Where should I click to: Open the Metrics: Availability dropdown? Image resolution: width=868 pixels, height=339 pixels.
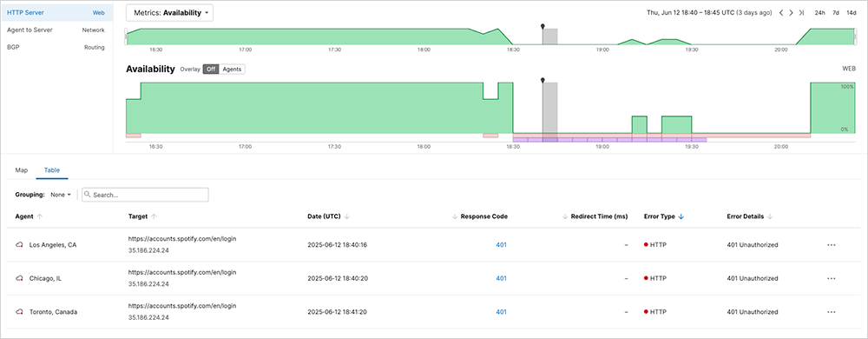tap(169, 13)
